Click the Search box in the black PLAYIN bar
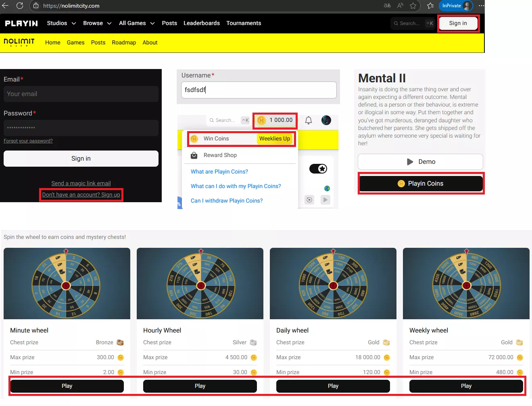The width and height of the screenshot is (532, 406). (x=413, y=23)
